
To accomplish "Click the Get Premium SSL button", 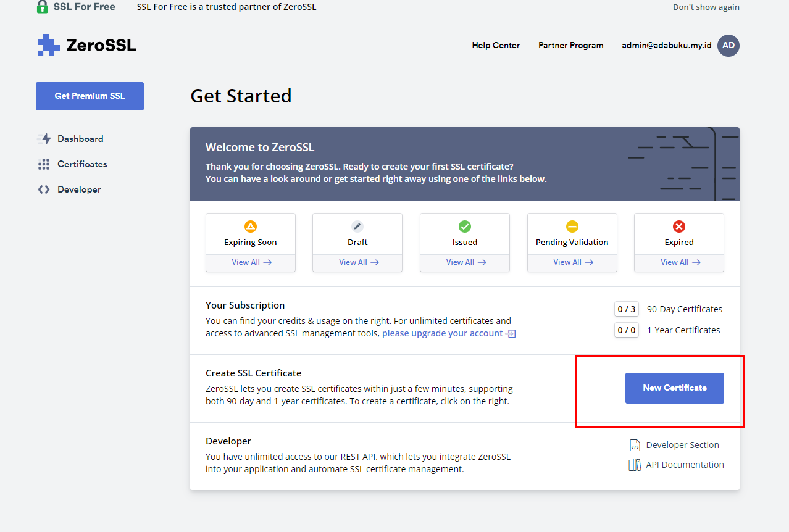I will coord(90,96).
